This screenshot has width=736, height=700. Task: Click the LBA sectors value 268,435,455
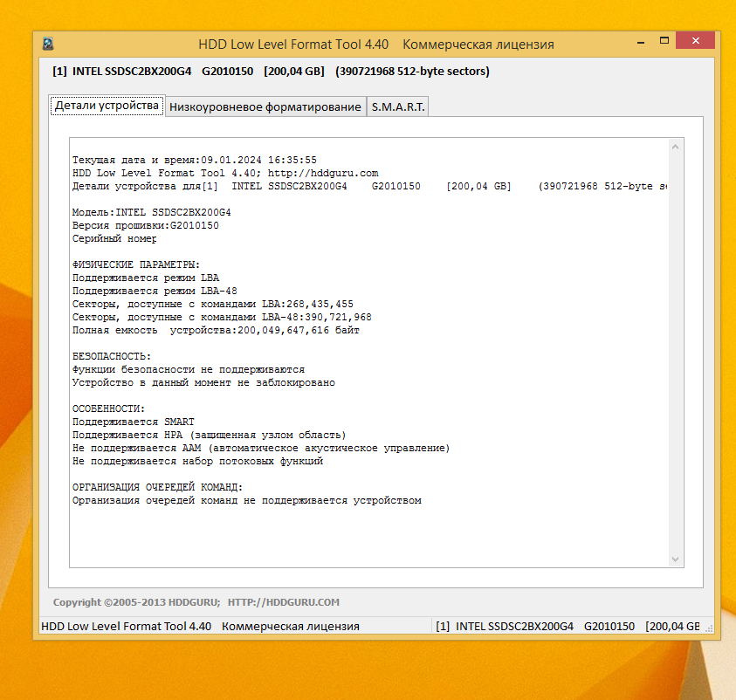tap(320, 305)
